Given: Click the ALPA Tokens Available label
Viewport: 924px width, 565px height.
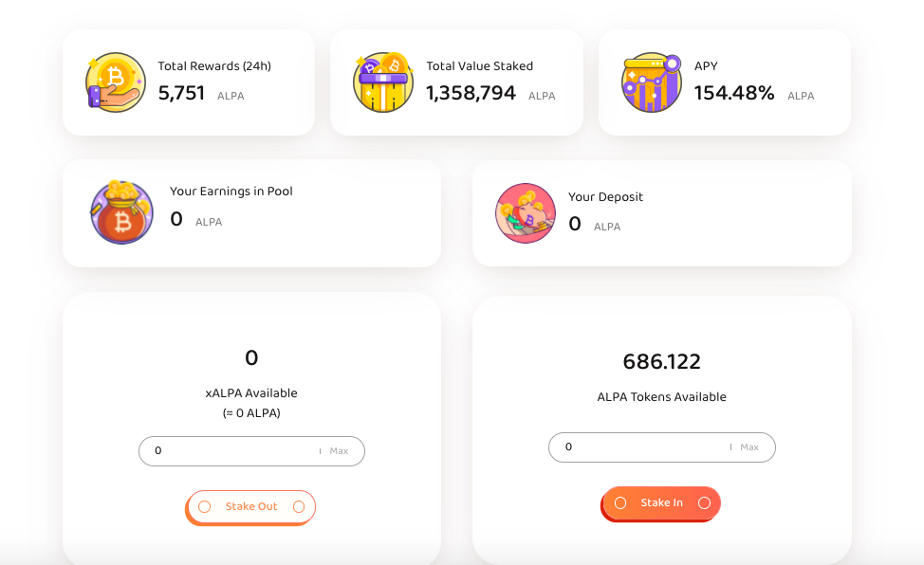Looking at the screenshot, I should click(662, 396).
